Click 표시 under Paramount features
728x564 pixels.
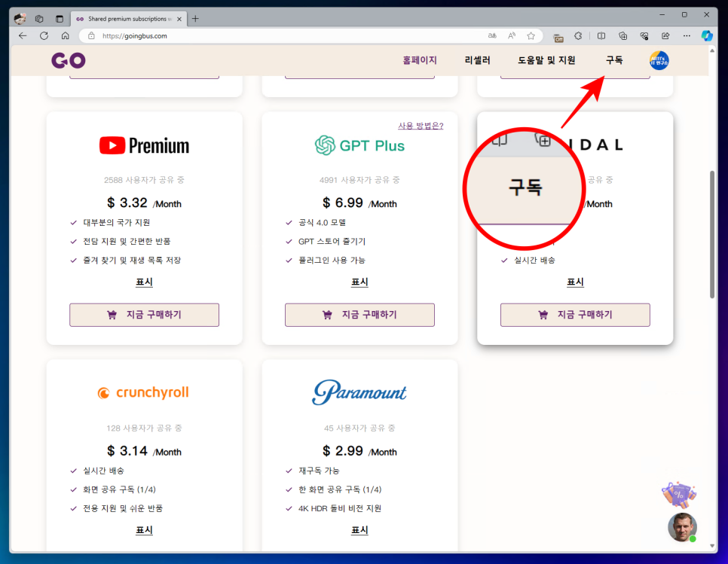coord(359,530)
